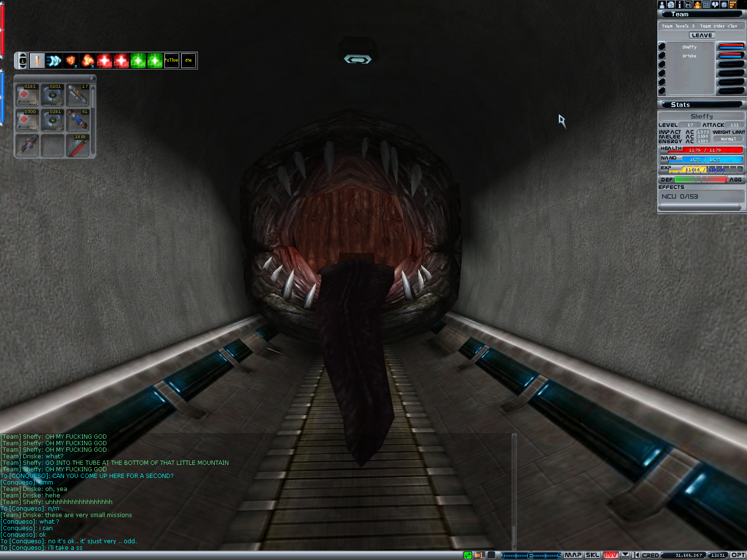The image size is (747, 560).
Task: Click chat line 'these are very small missions'
Action: point(89,515)
